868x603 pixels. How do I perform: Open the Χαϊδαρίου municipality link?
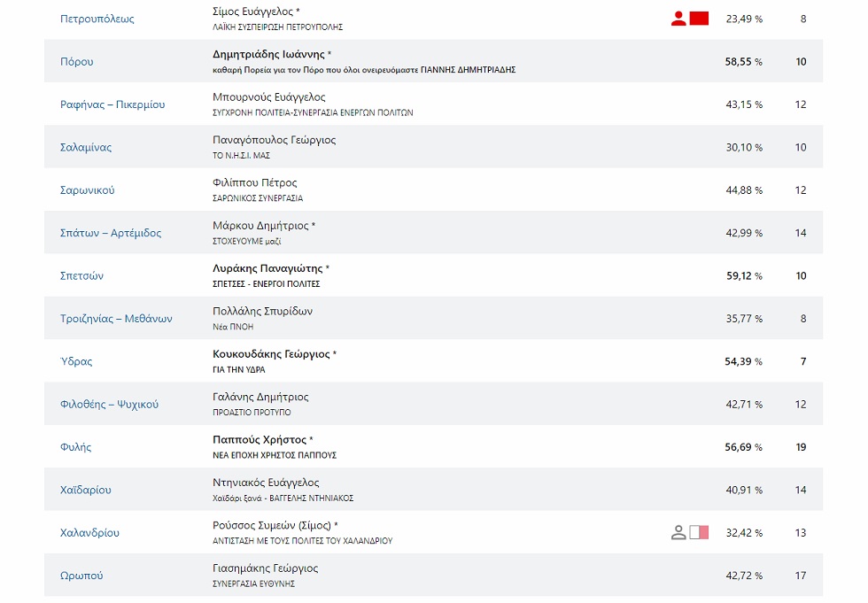[x=85, y=491]
